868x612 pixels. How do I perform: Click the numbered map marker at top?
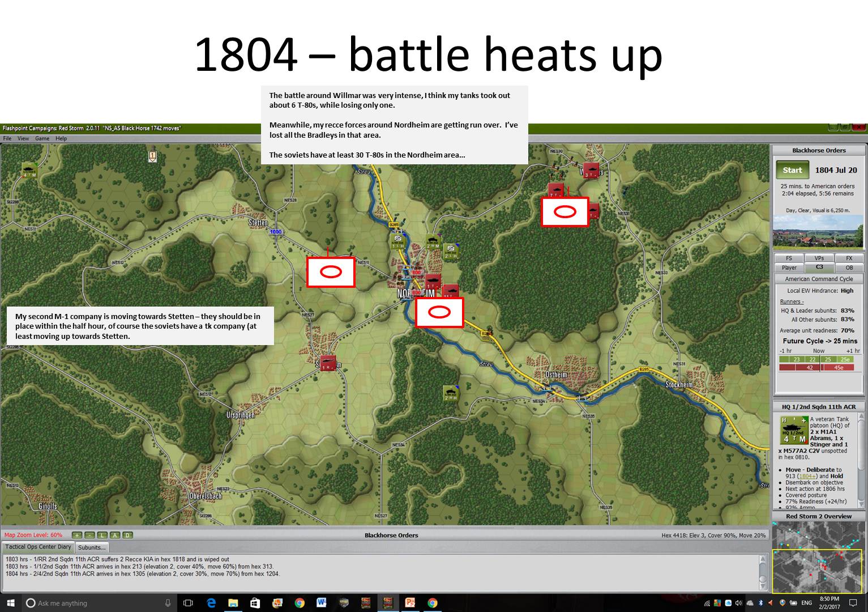(x=152, y=156)
